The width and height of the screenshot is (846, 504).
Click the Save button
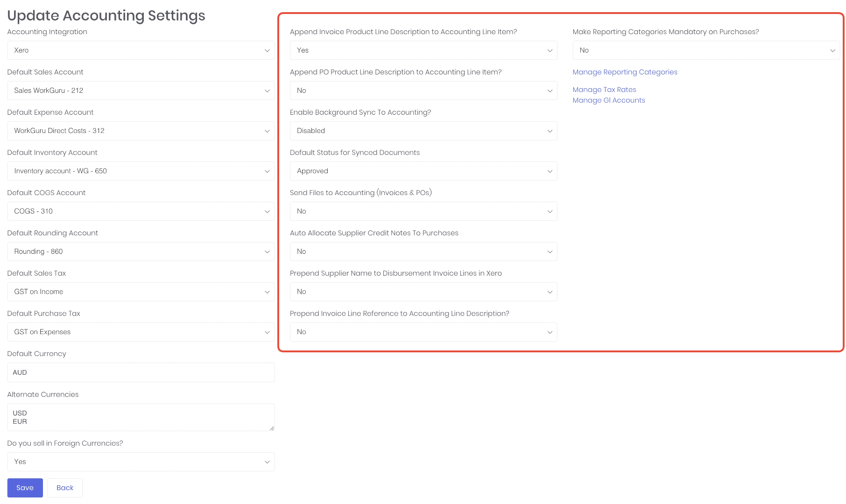click(25, 488)
